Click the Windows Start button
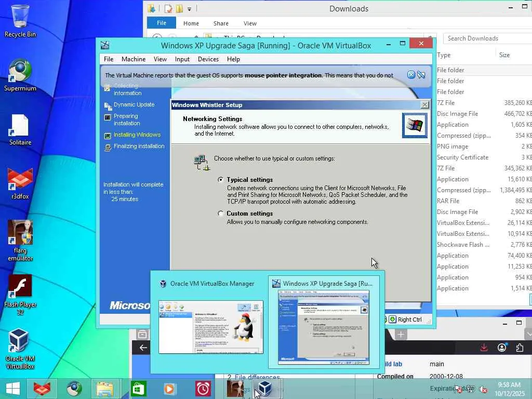This screenshot has height=399, width=532. [x=13, y=389]
